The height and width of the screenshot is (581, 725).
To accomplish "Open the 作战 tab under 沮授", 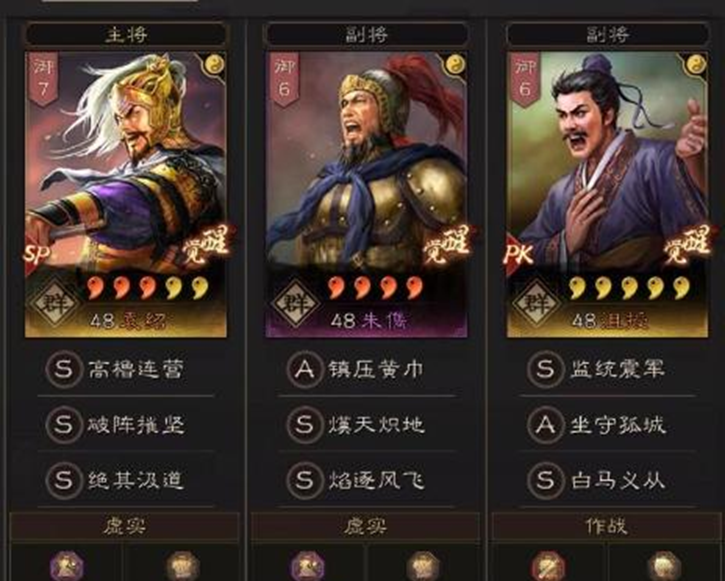I will click(x=607, y=526).
